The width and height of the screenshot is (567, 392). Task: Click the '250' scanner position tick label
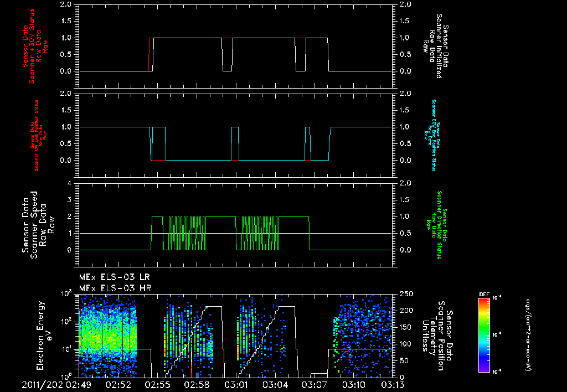pos(406,293)
